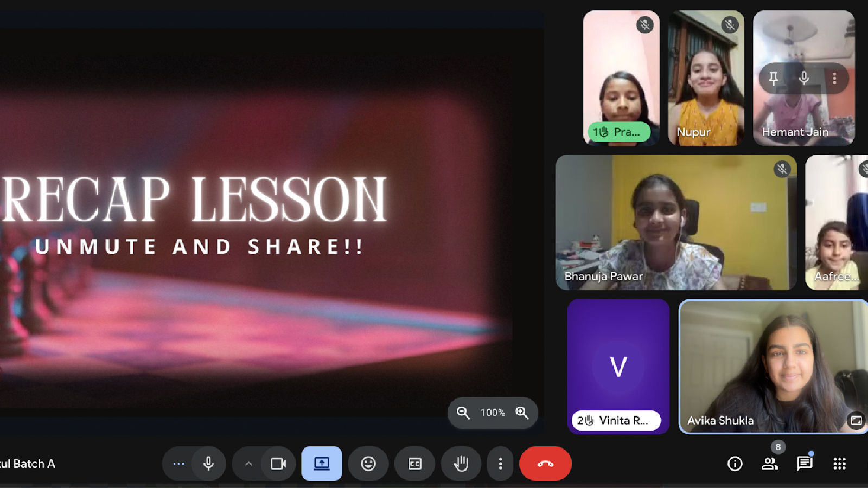Open meeting details info panel

735,464
